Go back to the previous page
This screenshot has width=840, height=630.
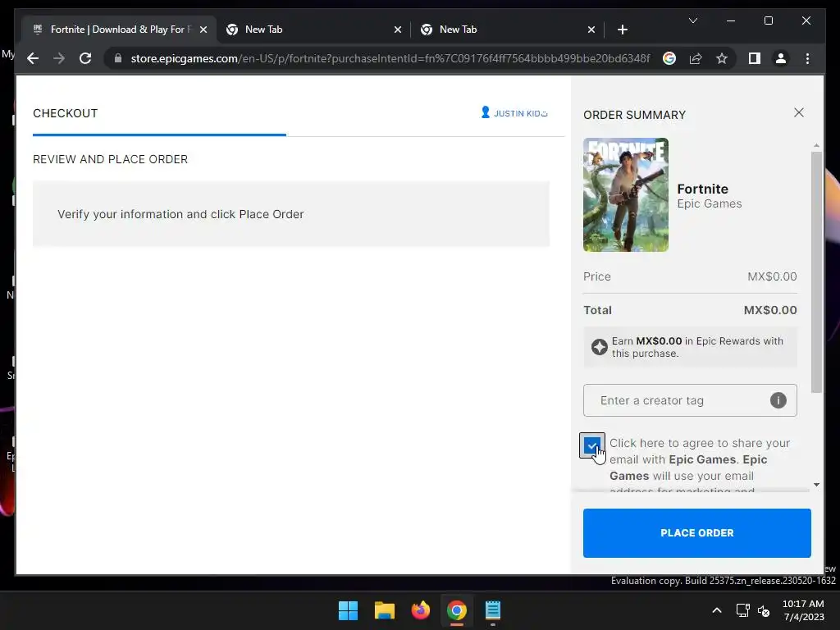click(x=33, y=58)
